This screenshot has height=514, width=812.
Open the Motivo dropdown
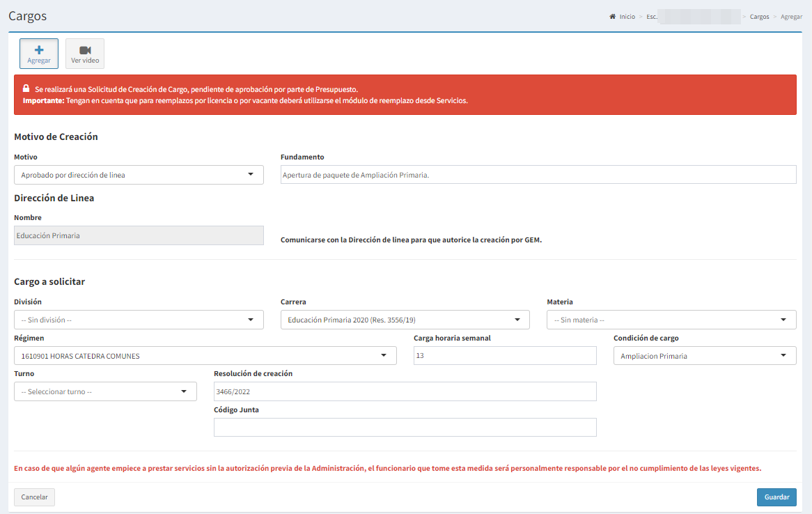139,175
